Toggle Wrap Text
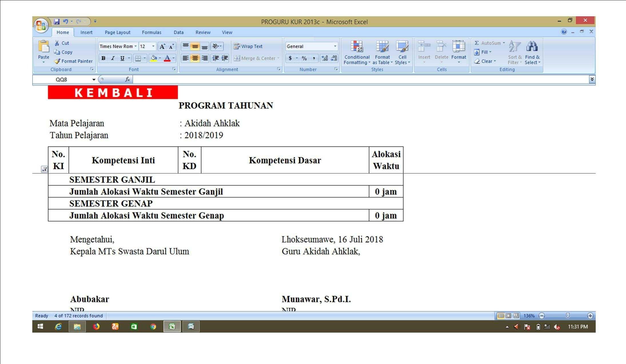 pyautogui.click(x=248, y=46)
